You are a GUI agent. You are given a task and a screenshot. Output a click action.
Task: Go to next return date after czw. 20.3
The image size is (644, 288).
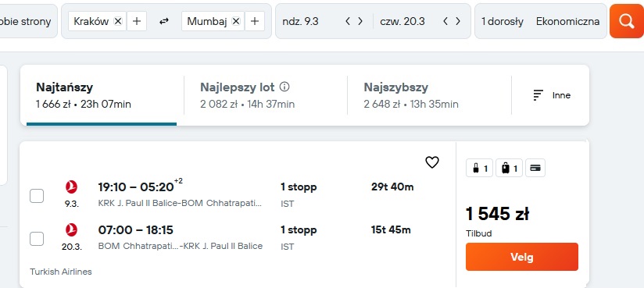click(x=458, y=21)
